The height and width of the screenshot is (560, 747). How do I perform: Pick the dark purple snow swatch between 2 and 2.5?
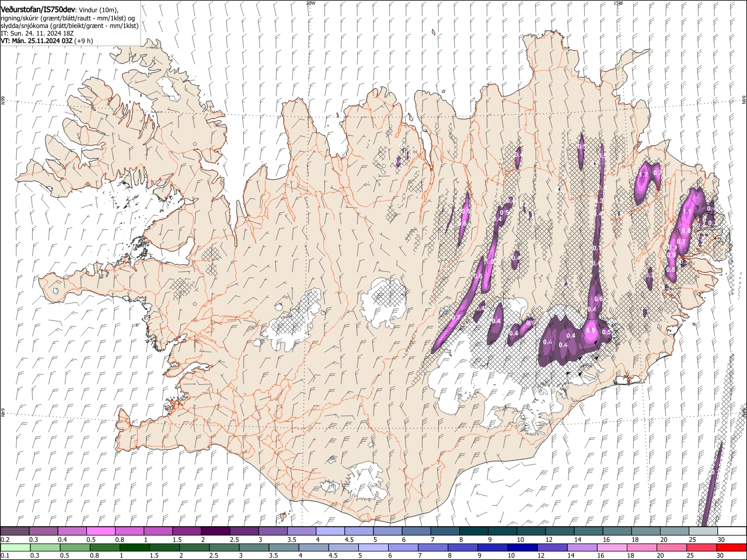coord(215,531)
